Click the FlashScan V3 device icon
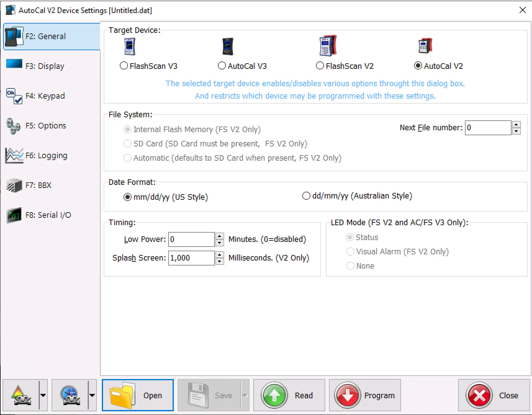Screen dimensions: 532x415 (x=129, y=47)
